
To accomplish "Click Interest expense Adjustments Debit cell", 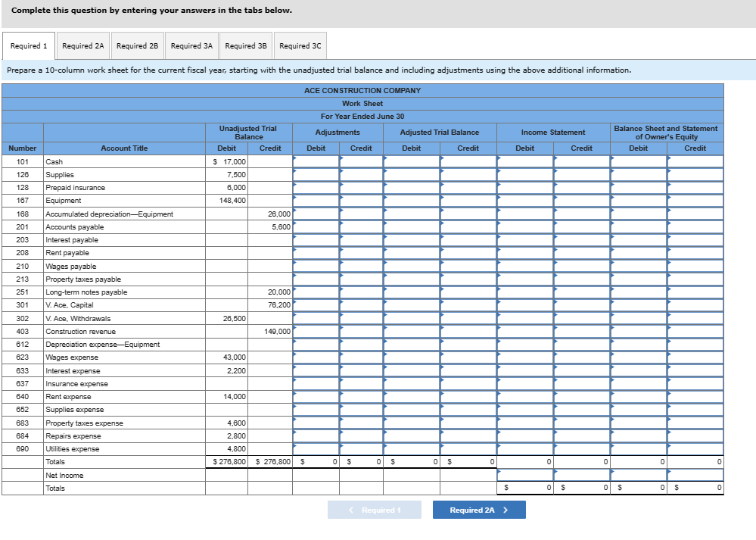I will coord(316,370).
